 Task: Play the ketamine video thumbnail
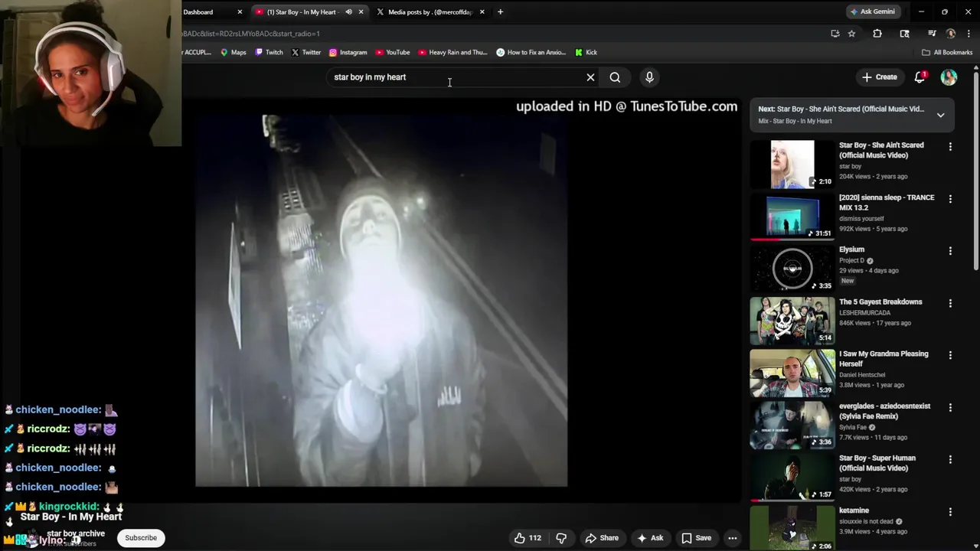pos(792,528)
